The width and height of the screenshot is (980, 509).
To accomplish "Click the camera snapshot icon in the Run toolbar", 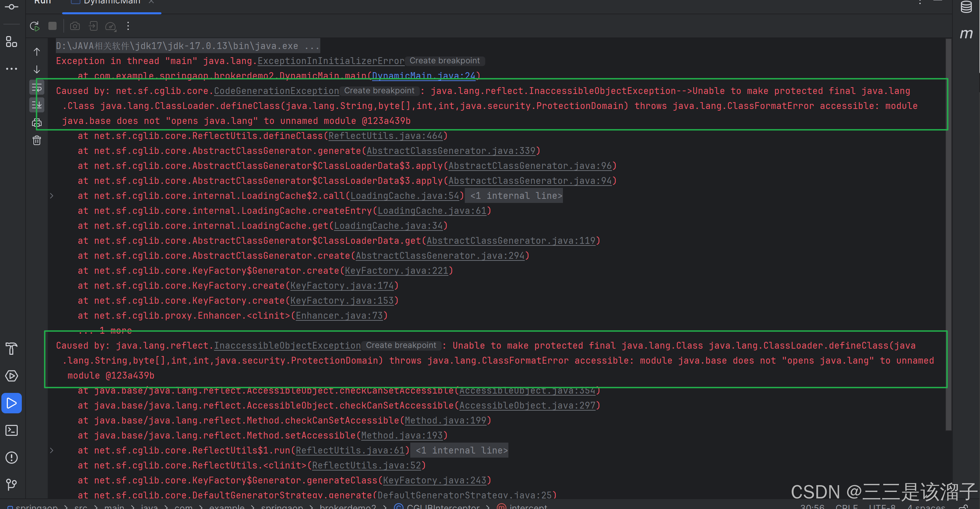I will (x=75, y=26).
